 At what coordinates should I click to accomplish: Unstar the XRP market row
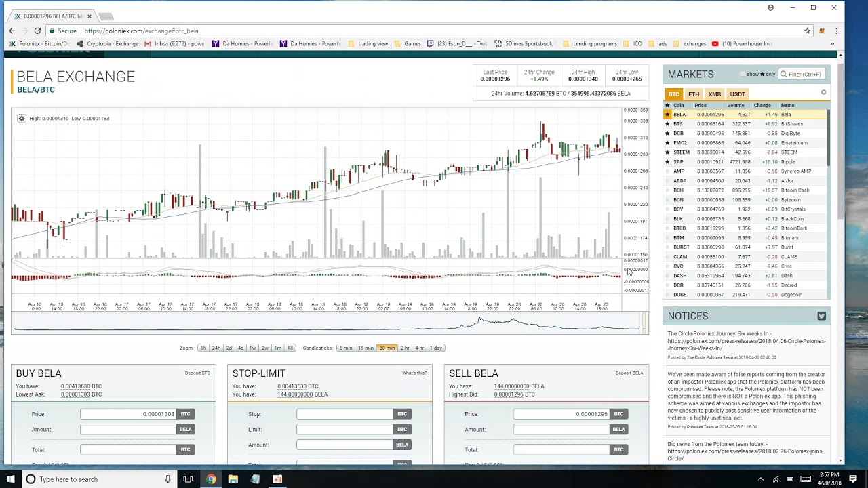pyautogui.click(x=667, y=162)
